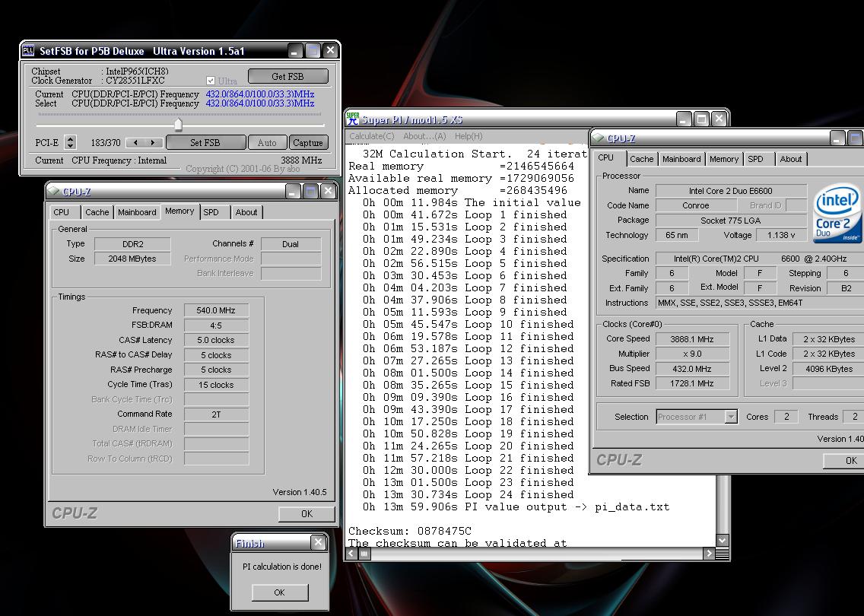Open the Help(H) menu in Super PI

[469, 136]
